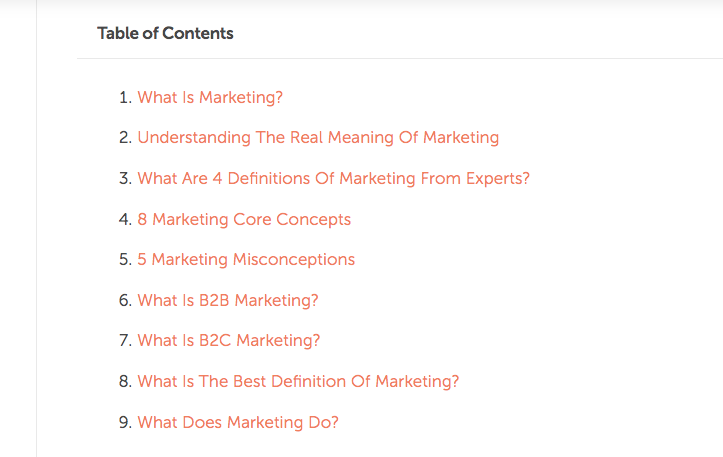
Task: Click list number 1 beside What Is Marketing?
Action: coord(125,97)
